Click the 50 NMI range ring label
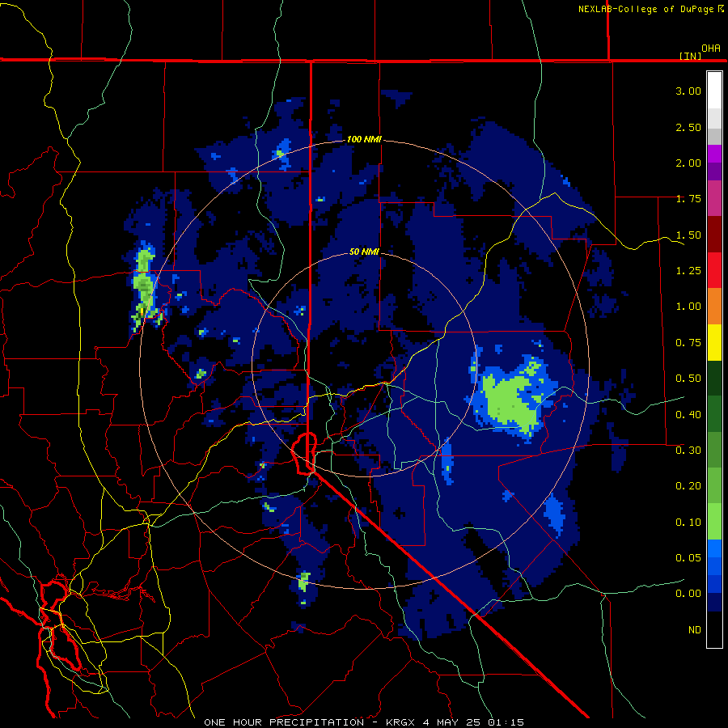 (x=364, y=252)
